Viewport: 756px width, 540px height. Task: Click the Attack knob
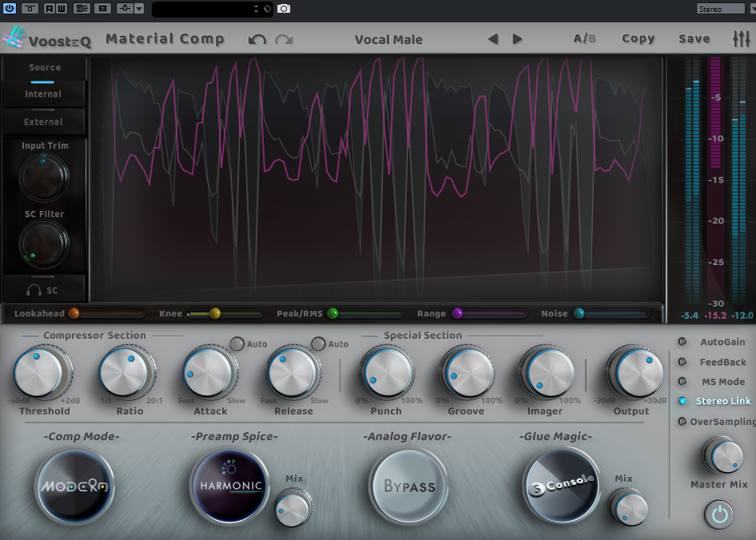209,373
